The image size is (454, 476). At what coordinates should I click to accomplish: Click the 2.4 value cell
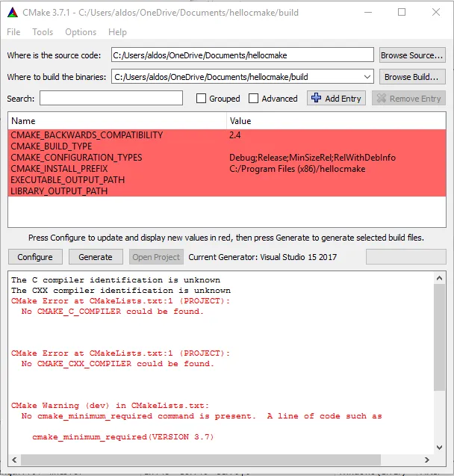235,135
